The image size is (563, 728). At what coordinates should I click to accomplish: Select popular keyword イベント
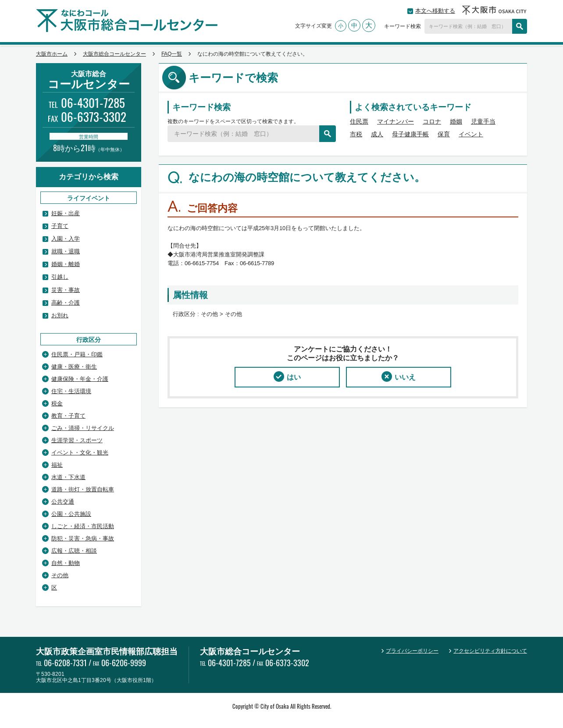click(x=471, y=134)
